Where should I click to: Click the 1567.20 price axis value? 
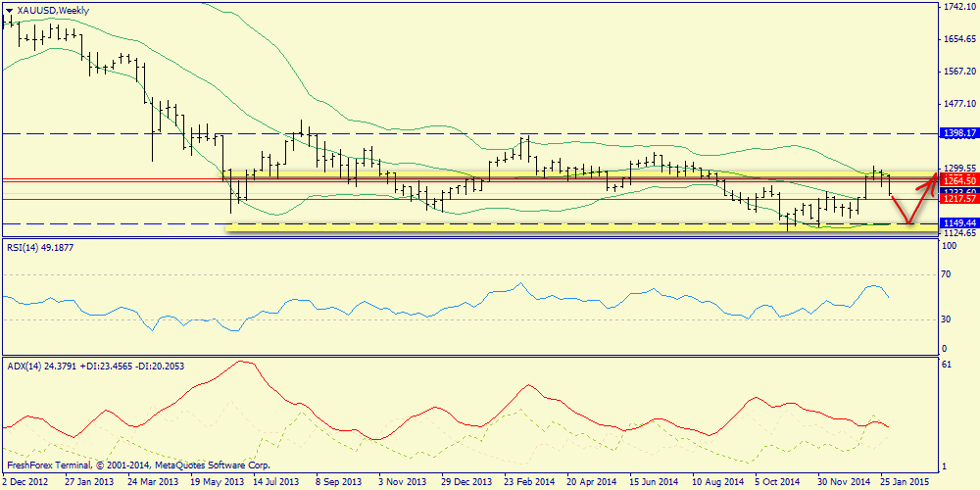[957, 72]
